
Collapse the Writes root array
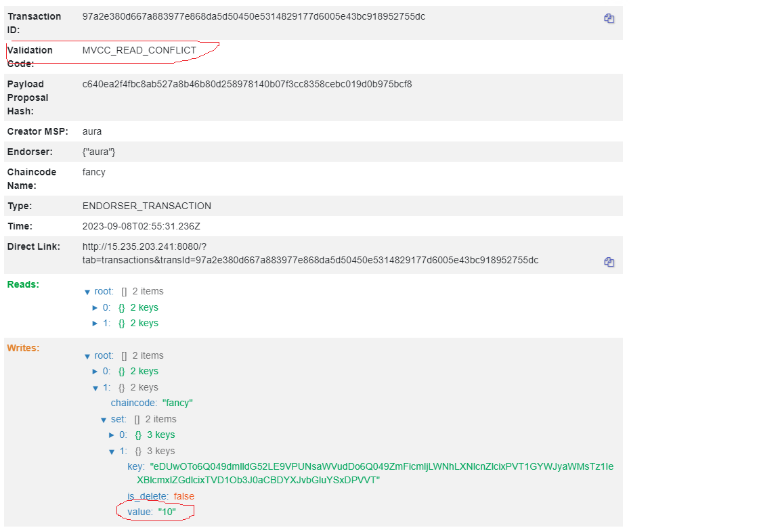pyautogui.click(x=88, y=355)
